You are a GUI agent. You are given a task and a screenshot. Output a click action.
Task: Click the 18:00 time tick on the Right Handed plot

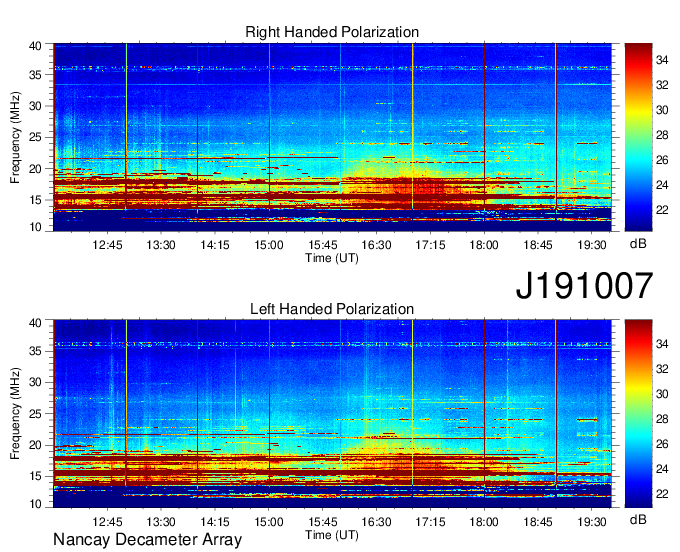pos(484,245)
